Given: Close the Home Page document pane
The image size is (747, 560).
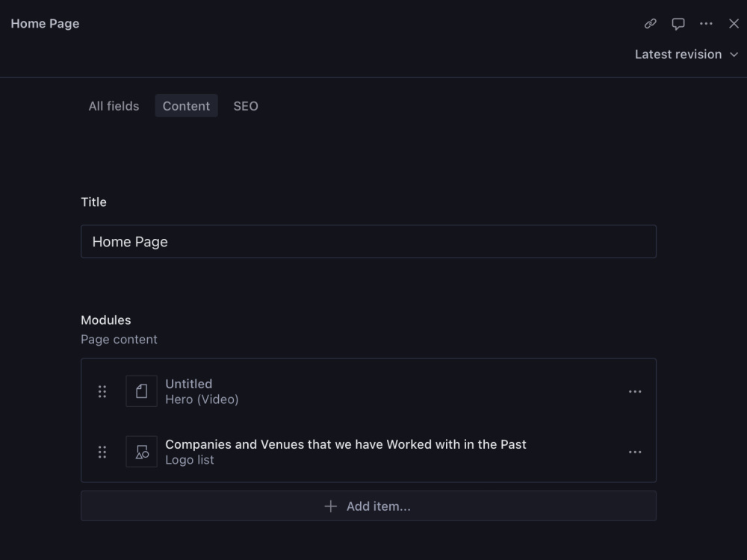Looking at the screenshot, I should point(734,24).
